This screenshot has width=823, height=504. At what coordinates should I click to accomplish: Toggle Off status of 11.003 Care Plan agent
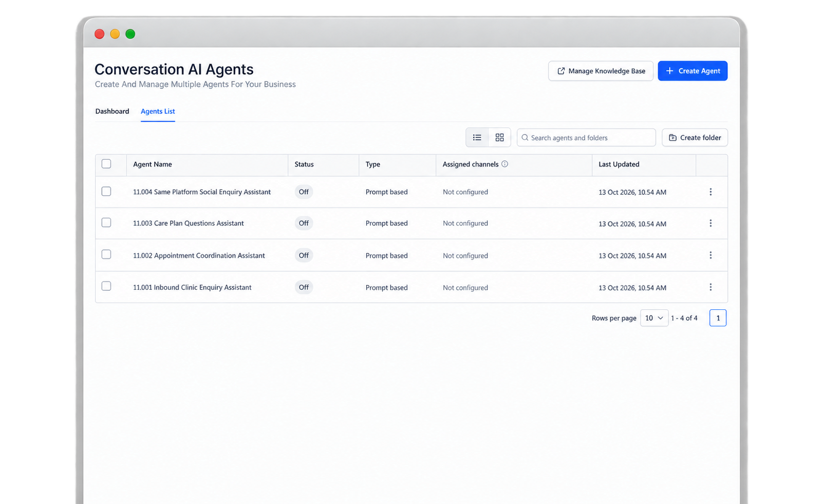[304, 223]
